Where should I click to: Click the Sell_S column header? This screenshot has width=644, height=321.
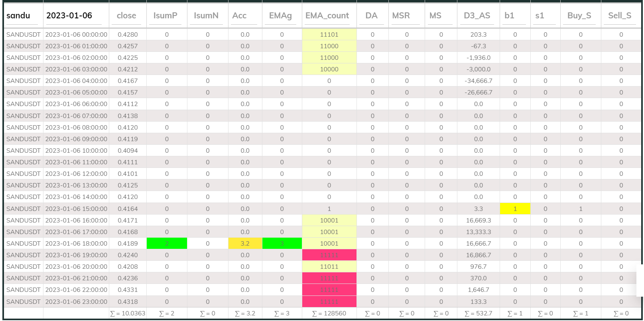[x=620, y=16]
